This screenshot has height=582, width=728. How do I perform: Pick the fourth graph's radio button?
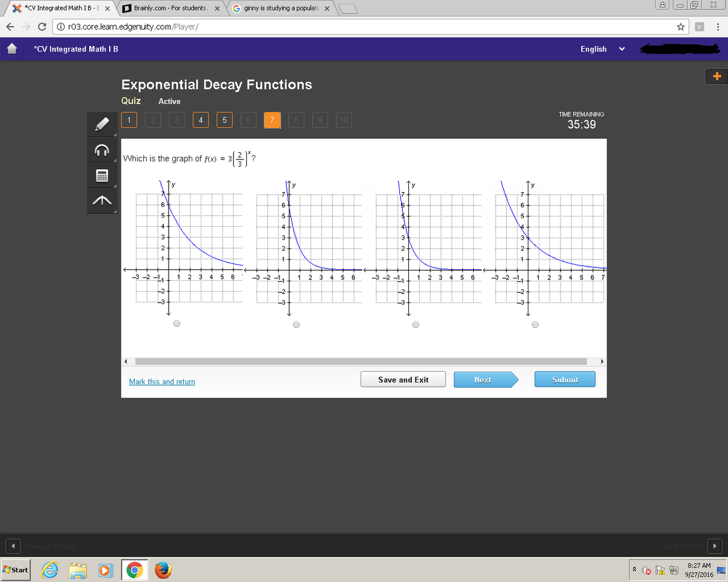(535, 324)
